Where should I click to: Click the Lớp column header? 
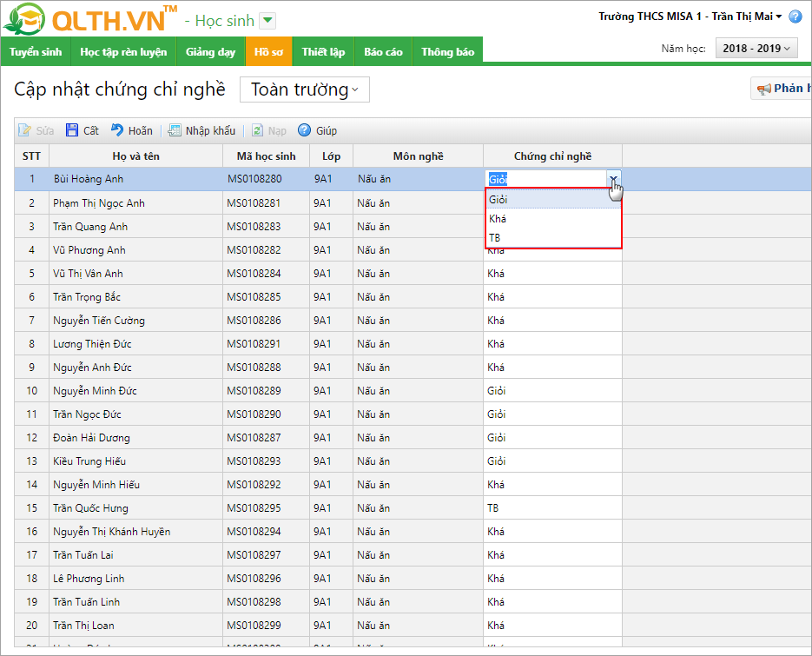coord(332,156)
